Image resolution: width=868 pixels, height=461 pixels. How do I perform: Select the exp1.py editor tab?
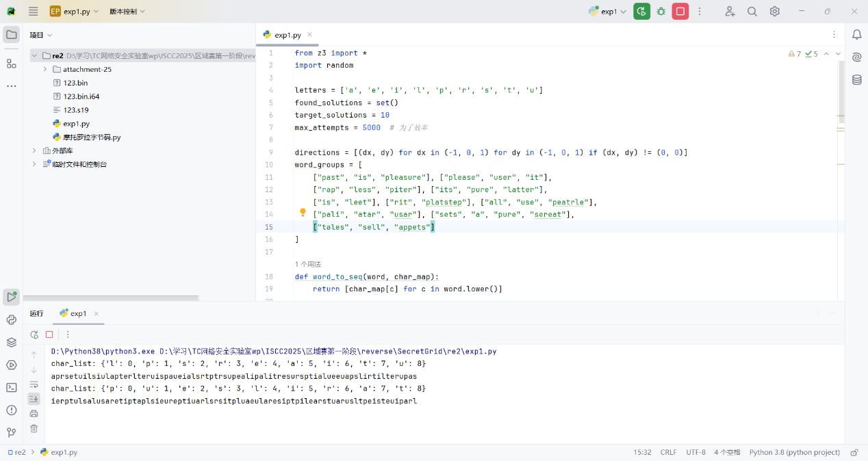tap(288, 35)
